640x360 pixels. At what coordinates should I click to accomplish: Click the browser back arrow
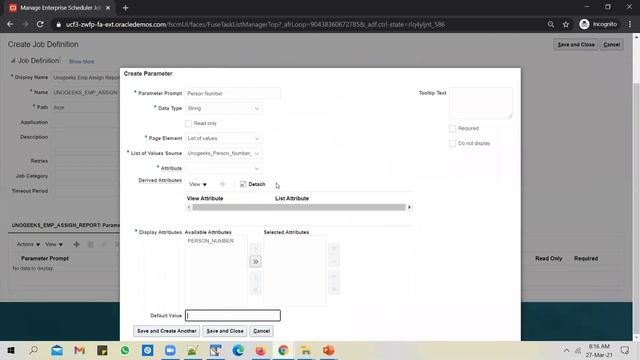10,24
